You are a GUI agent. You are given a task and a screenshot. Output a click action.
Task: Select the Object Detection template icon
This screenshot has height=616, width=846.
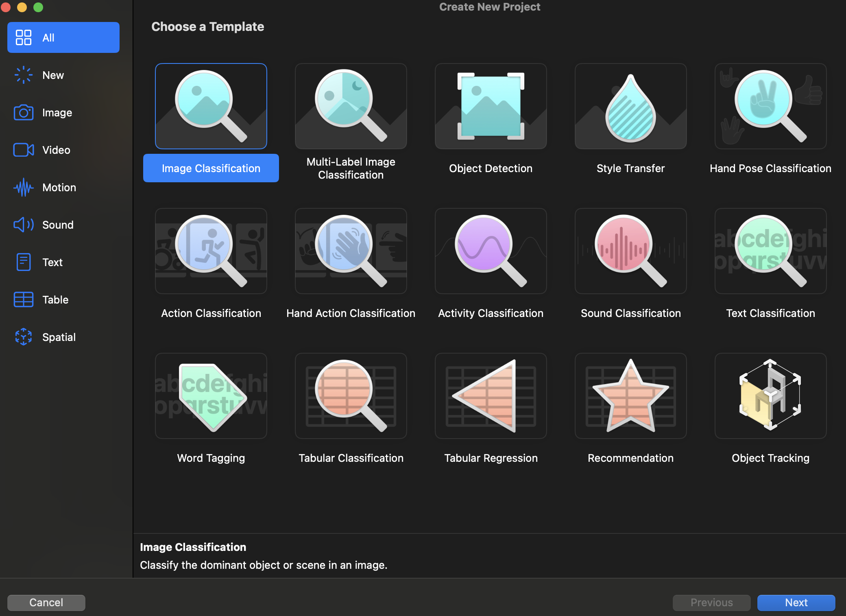click(491, 106)
